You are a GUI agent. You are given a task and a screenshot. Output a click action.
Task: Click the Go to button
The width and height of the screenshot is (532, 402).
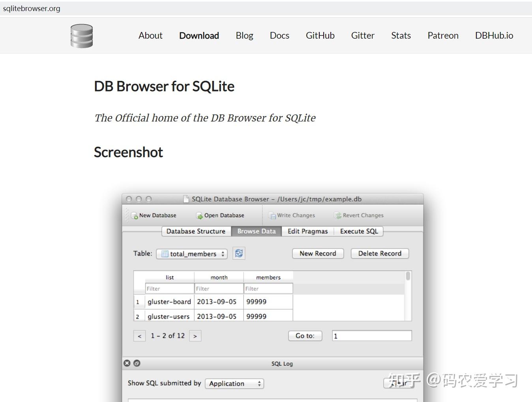click(x=305, y=335)
